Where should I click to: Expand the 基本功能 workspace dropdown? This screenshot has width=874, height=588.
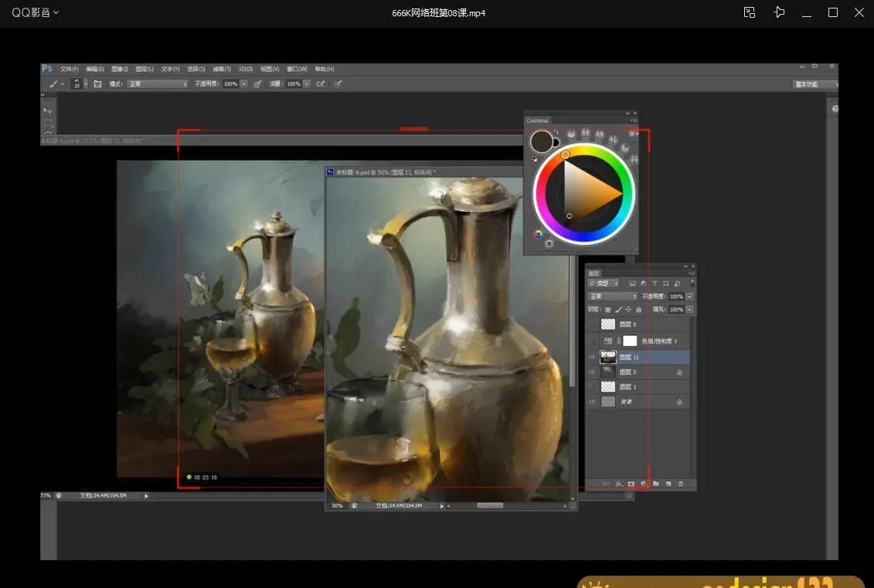coord(815,84)
